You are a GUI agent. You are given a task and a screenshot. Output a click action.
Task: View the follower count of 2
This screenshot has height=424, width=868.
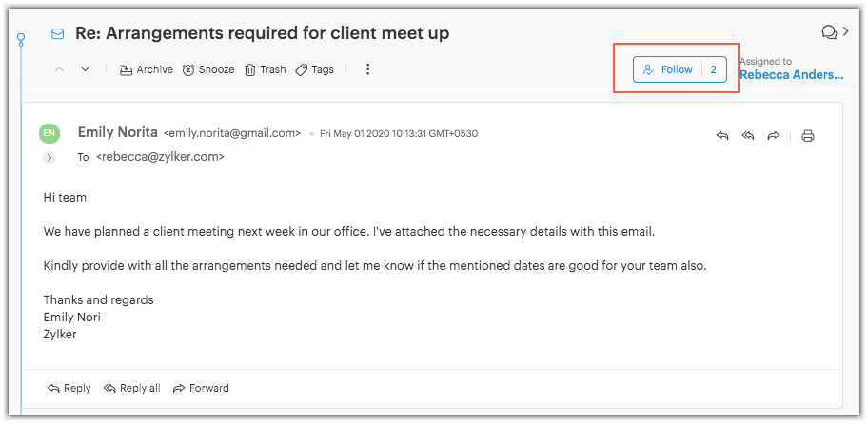(714, 69)
